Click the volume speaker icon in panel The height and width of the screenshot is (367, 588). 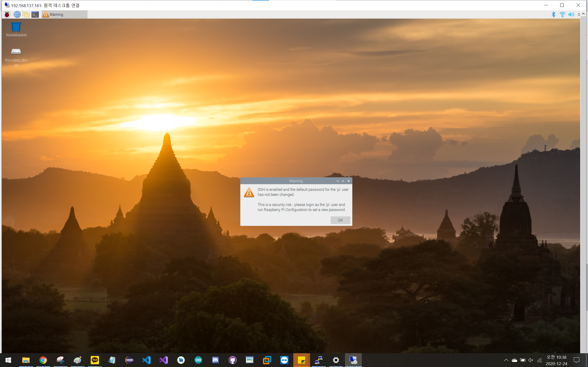tap(571, 14)
